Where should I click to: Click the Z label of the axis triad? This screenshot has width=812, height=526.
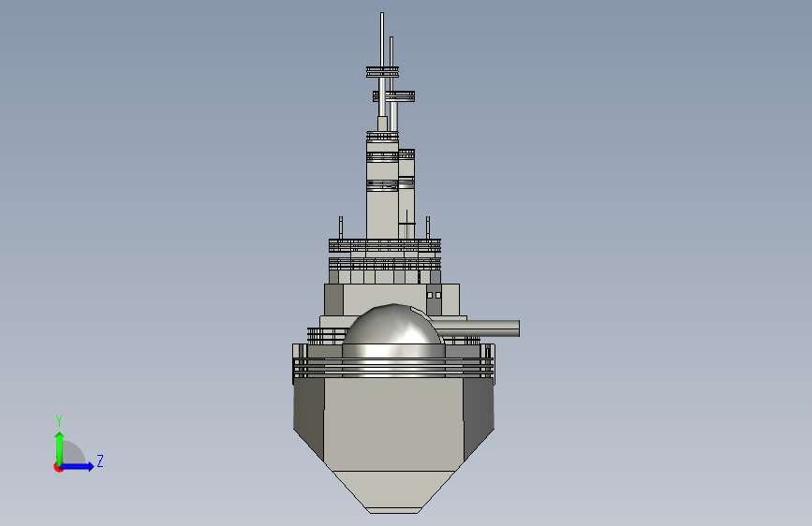tap(100, 460)
